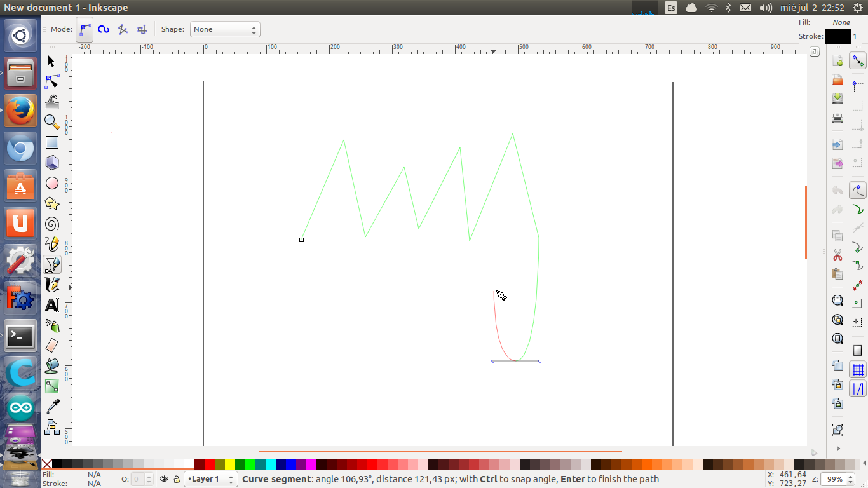Select the Spiral tool
The width and height of the screenshot is (868, 488).
51,224
